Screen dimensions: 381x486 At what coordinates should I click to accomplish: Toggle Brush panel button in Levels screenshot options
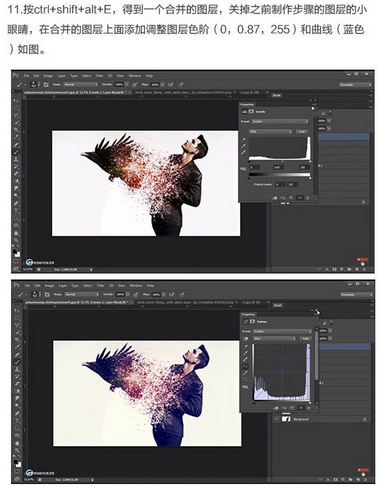click(46, 85)
